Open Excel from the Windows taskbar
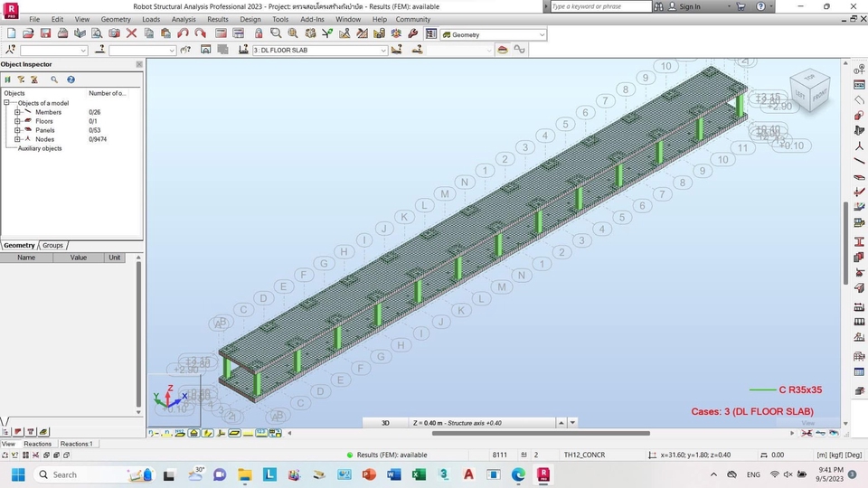 pyautogui.click(x=419, y=474)
